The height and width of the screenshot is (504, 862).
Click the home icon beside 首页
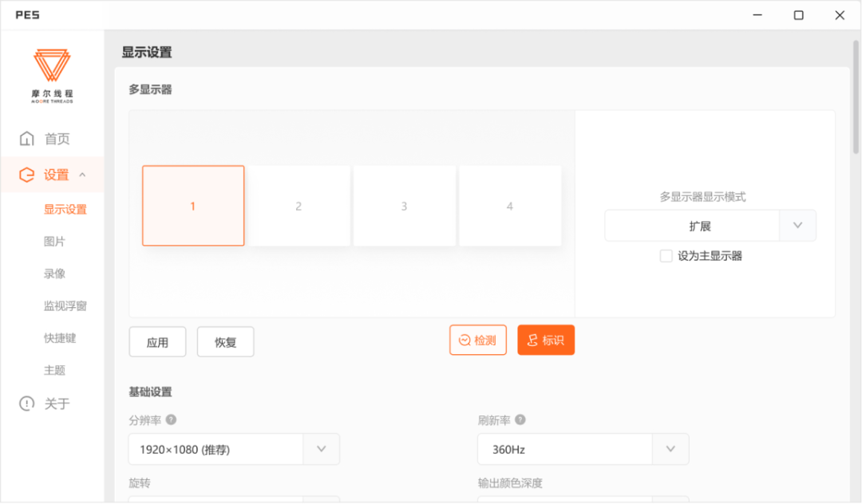click(26, 138)
